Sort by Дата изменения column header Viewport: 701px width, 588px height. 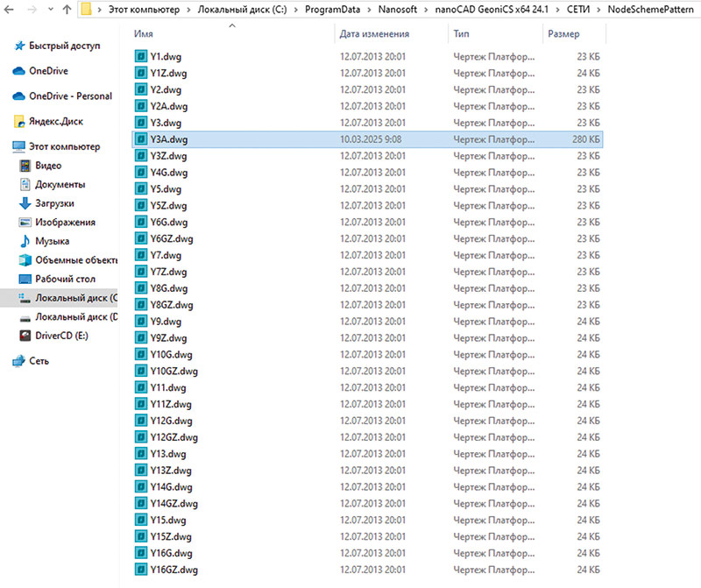pos(374,34)
